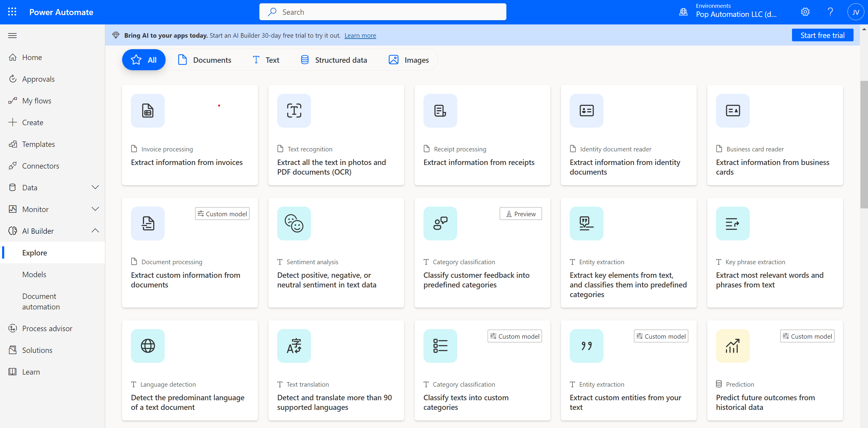Image resolution: width=868 pixels, height=428 pixels.
Task: Click the Connectors sidebar icon
Action: 13,166
